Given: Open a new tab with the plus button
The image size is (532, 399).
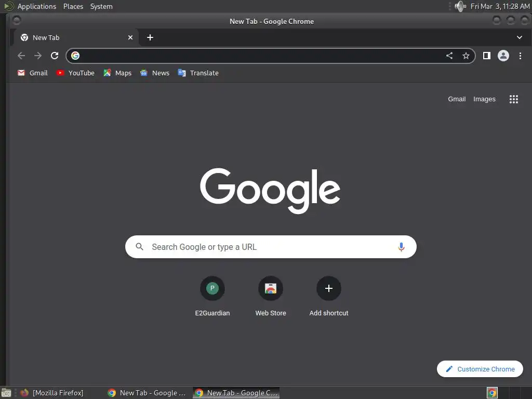Looking at the screenshot, I should tap(150, 37).
